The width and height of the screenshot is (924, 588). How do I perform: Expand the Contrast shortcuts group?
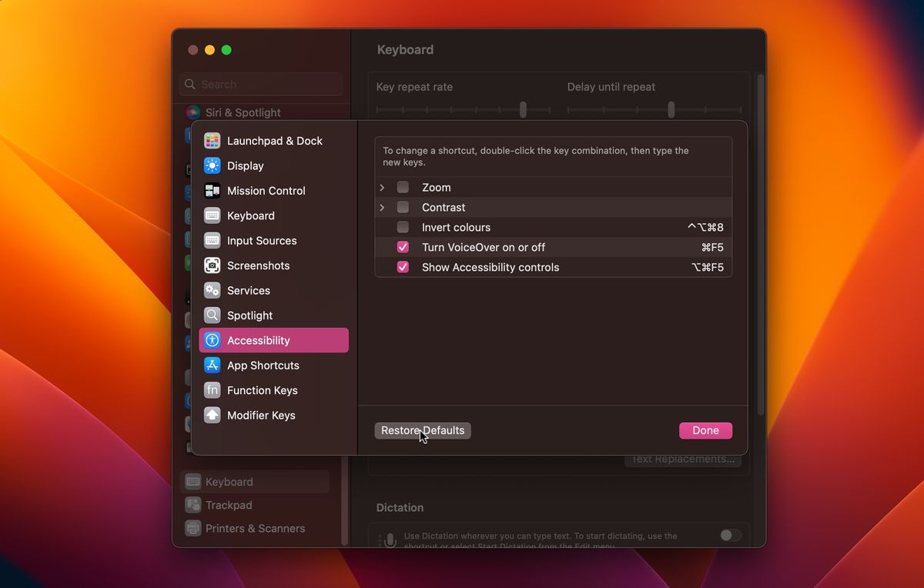pos(381,207)
